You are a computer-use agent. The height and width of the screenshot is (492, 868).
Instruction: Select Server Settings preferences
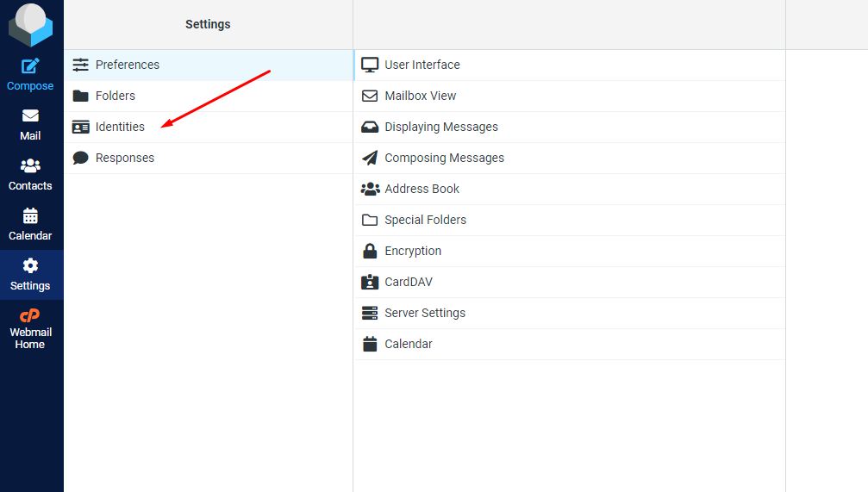424,313
